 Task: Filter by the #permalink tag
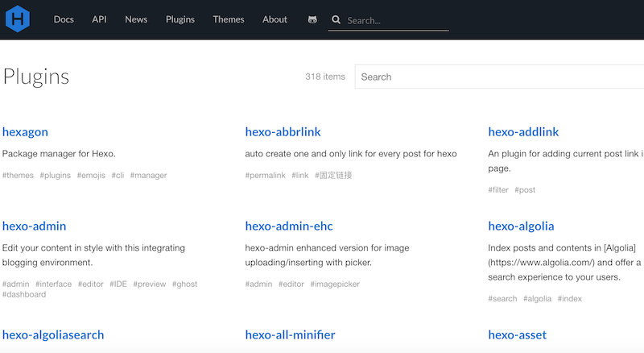tap(265, 175)
